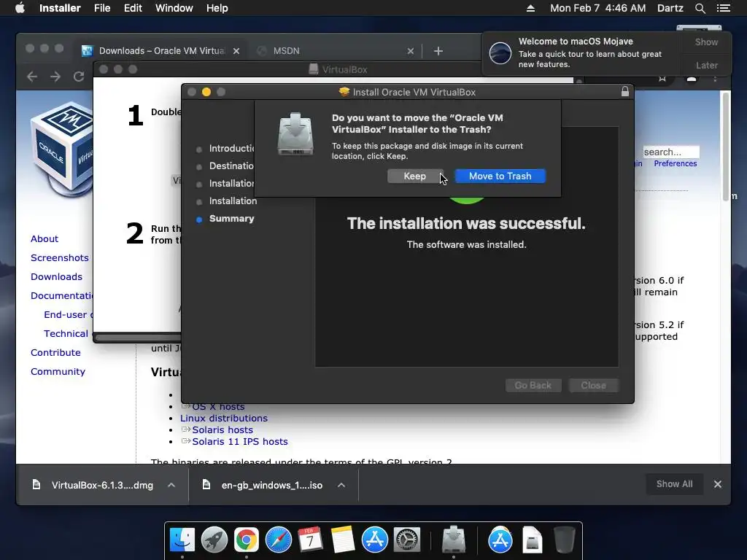Open the Installer menu

click(60, 8)
